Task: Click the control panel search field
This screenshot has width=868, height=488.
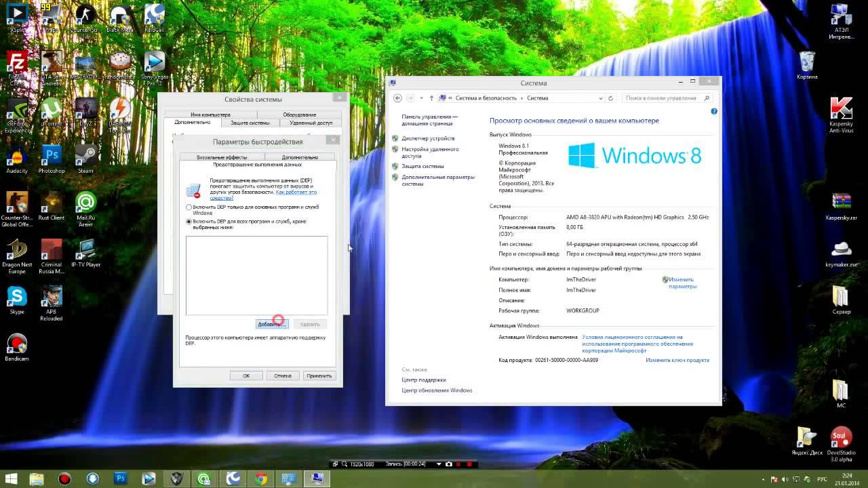Action: pyautogui.click(x=664, y=98)
